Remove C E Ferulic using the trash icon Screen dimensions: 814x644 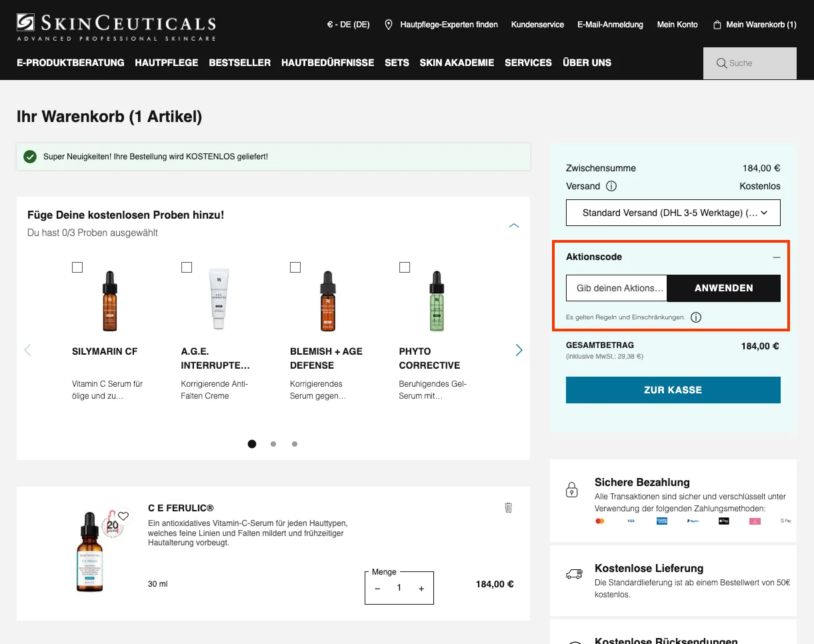pos(508,507)
